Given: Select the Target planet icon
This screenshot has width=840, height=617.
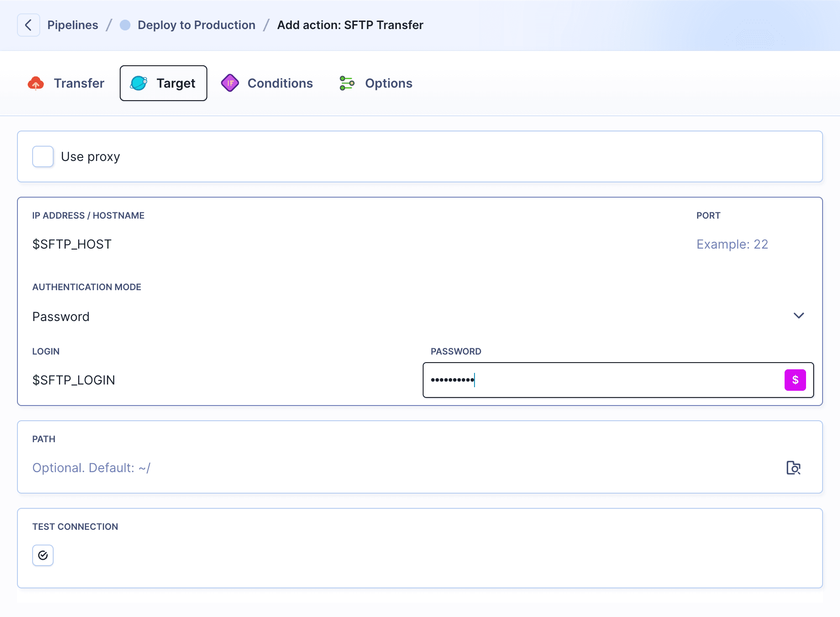Looking at the screenshot, I should (139, 83).
